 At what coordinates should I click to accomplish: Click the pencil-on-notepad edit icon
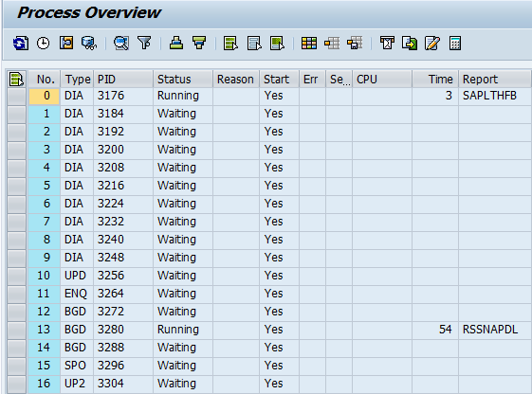432,44
